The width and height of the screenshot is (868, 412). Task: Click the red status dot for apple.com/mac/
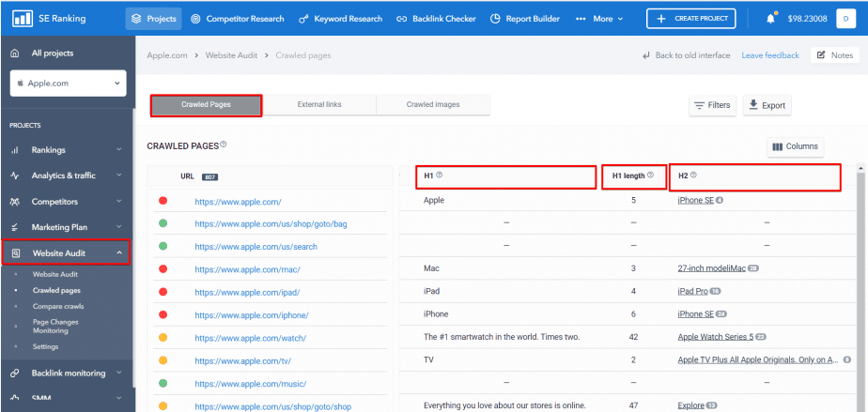coord(163,268)
